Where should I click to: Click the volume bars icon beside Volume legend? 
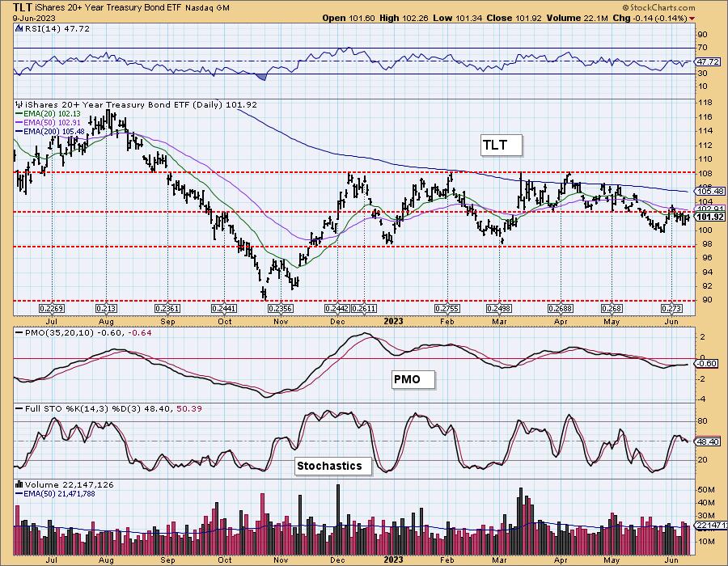[x=19, y=484]
